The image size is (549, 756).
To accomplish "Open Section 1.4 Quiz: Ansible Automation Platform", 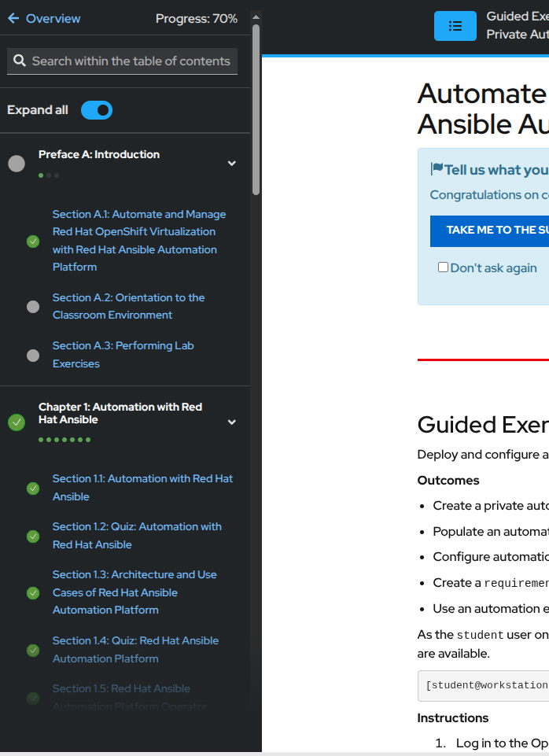I will [135, 649].
